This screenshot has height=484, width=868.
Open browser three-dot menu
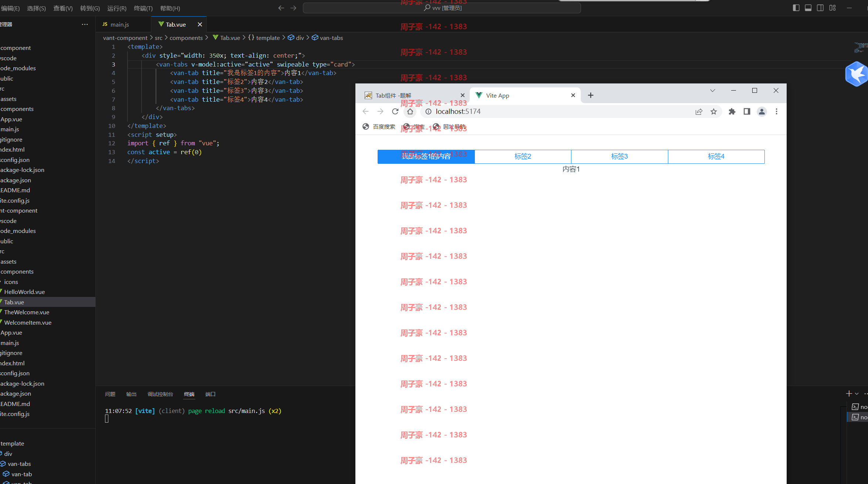point(776,112)
